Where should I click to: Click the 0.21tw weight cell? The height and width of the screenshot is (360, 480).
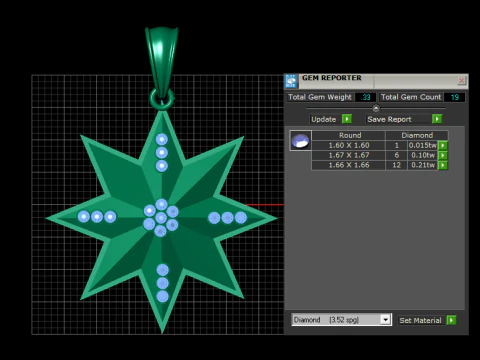click(x=423, y=165)
